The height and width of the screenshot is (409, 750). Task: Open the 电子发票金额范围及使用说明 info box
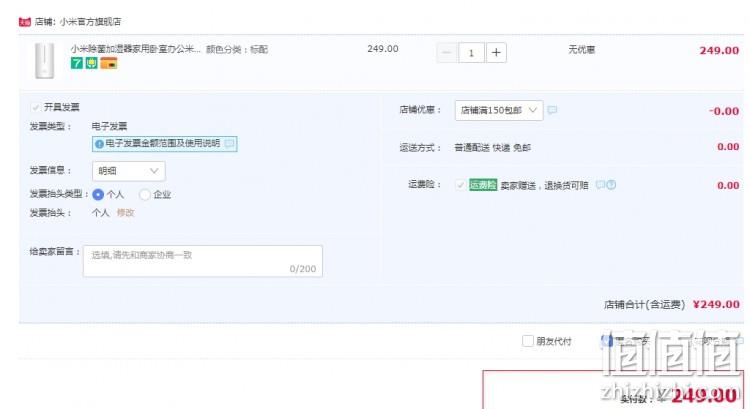(x=164, y=144)
